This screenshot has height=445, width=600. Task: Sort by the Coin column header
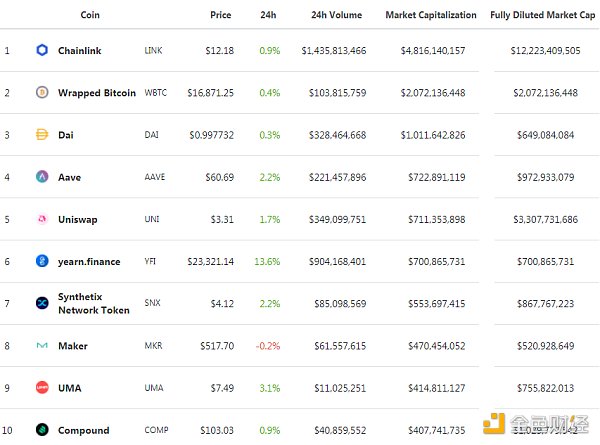[90, 16]
